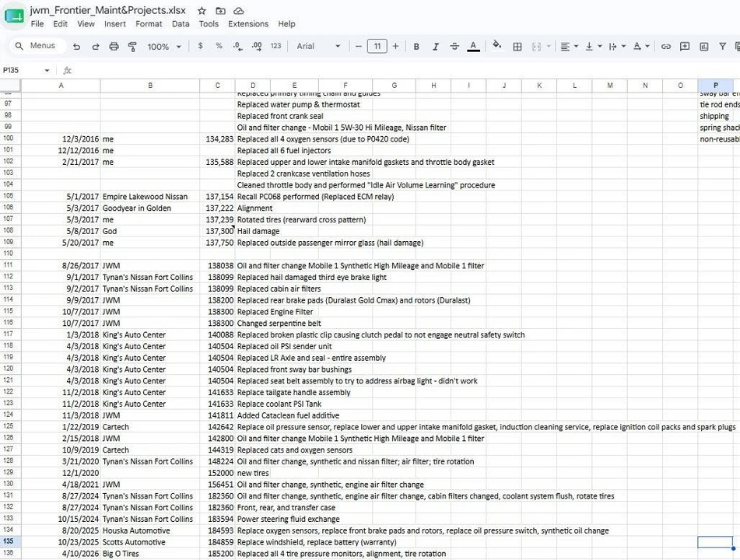740x560 pixels.
Task: Click the Redo arrow icon
Action: [96, 46]
